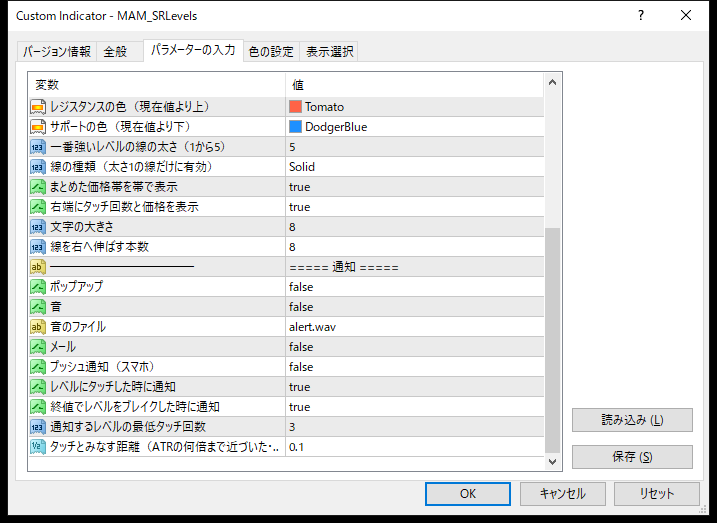The image size is (717, 523).
Task: Open the Solid line type value
Action: pyautogui.click(x=415, y=167)
